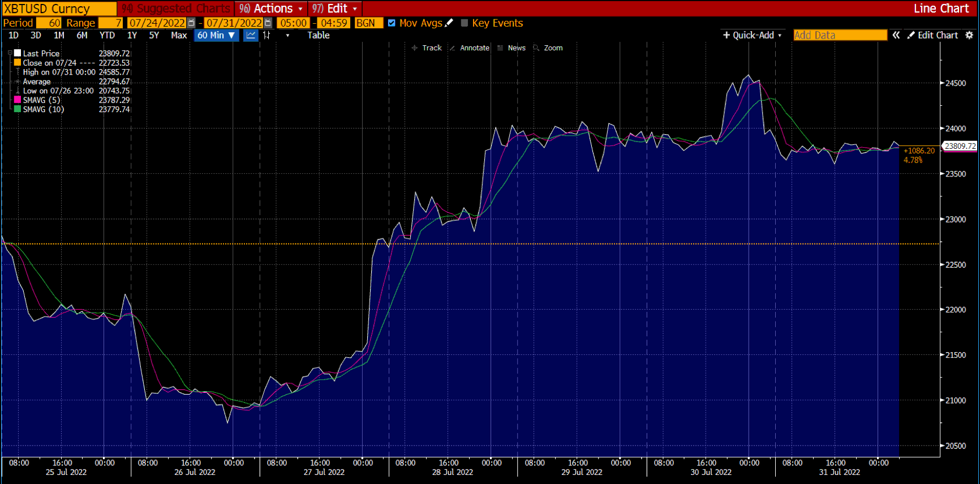Image resolution: width=980 pixels, height=484 pixels.
Task: Open the end date calendar picker
Action: pyautogui.click(x=268, y=23)
